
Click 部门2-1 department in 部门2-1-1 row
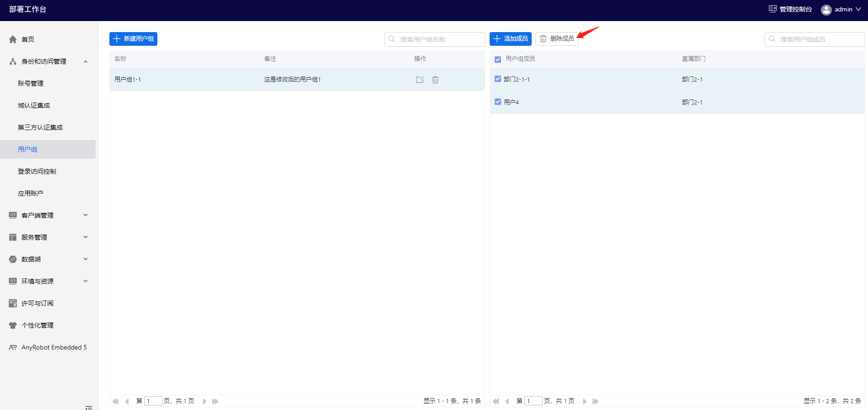pos(692,80)
